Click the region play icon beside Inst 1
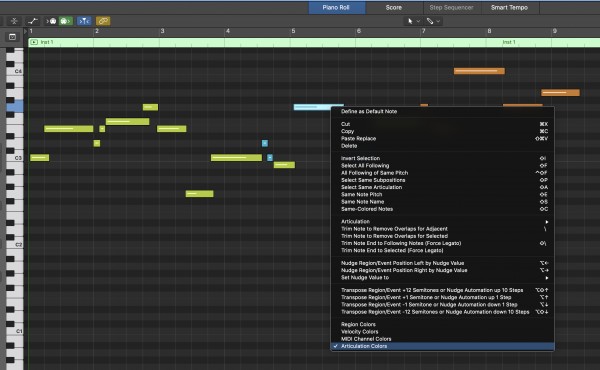 click(x=34, y=42)
